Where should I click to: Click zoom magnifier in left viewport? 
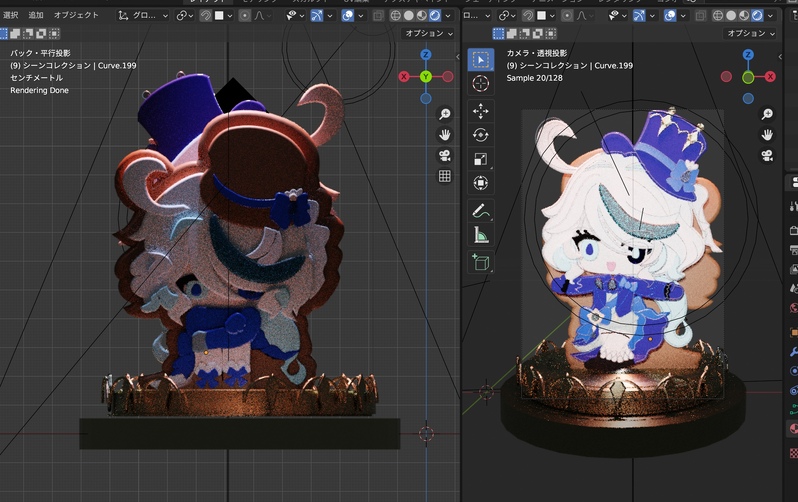(445, 114)
